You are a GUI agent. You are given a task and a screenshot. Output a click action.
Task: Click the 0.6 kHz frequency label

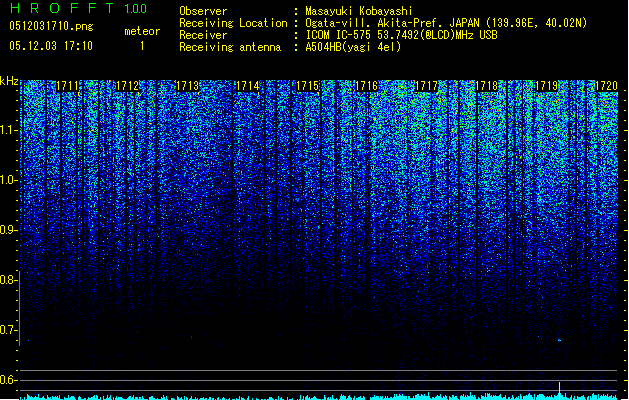pos(9,380)
